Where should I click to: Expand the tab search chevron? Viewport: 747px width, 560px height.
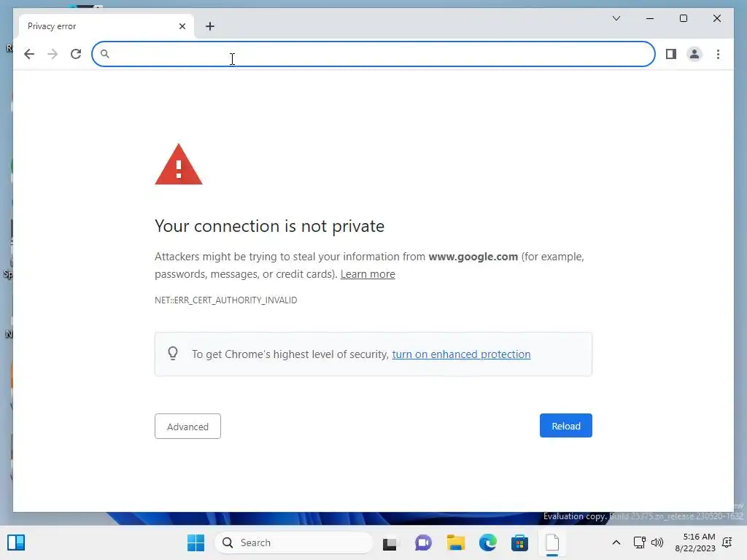pyautogui.click(x=616, y=18)
